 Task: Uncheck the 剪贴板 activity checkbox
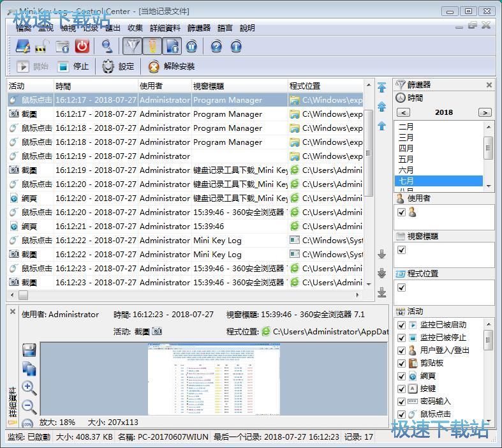tap(401, 363)
